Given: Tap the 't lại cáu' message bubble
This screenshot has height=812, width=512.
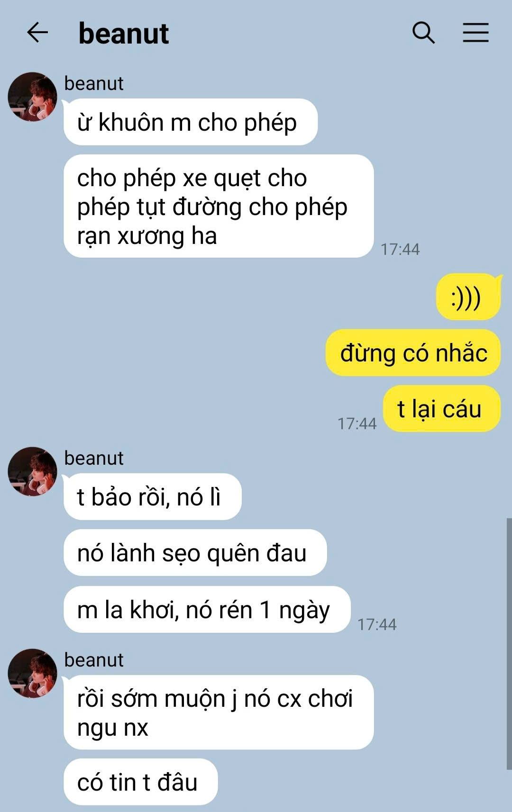Looking at the screenshot, I should click(441, 409).
